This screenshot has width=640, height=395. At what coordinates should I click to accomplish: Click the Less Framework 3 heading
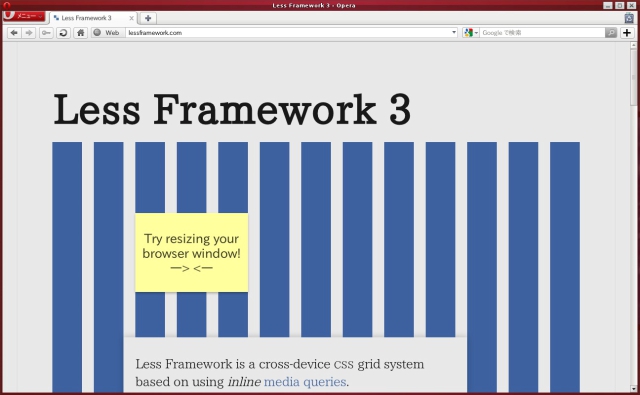[232, 109]
